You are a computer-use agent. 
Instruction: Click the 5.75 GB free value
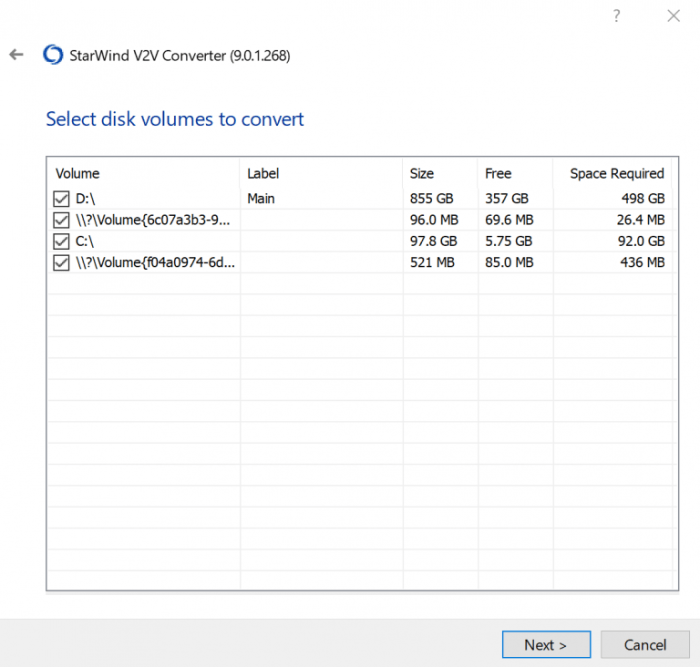coord(508,241)
